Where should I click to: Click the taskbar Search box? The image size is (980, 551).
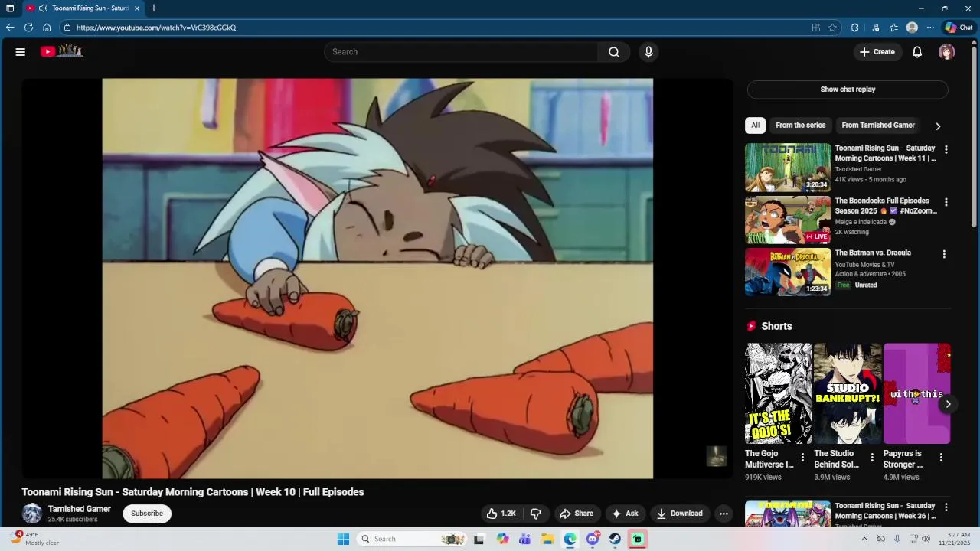click(x=411, y=539)
